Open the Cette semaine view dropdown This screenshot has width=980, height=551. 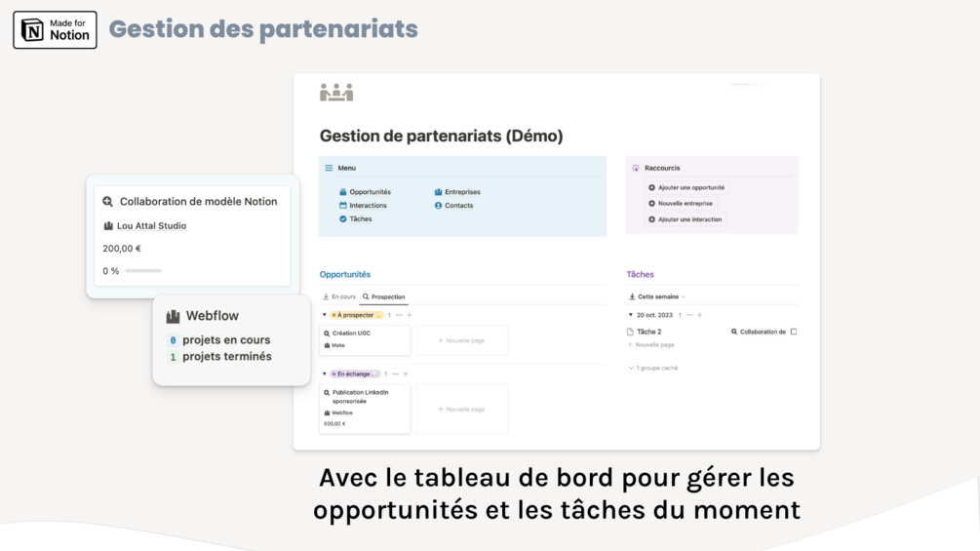[658, 296]
